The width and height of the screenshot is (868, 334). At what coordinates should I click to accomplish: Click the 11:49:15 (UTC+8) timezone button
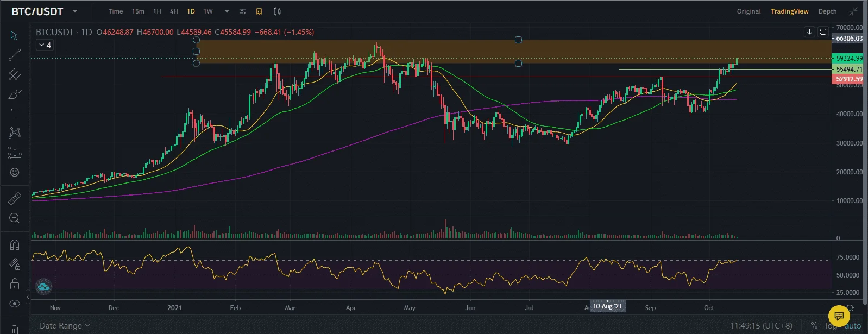click(x=761, y=326)
